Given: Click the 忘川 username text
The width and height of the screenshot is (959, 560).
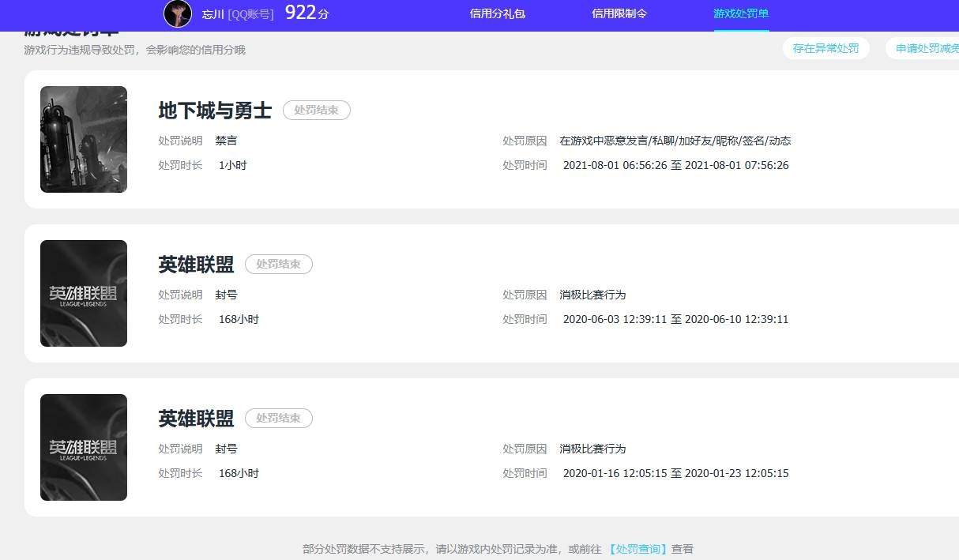Looking at the screenshot, I should click(x=213, y=14).
